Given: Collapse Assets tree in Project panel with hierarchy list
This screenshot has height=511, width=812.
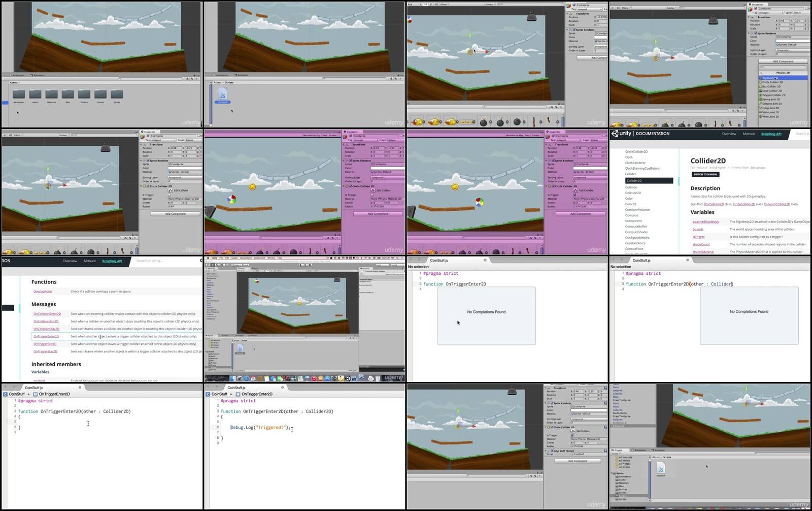Looking at the screenshot, I should 613,473.
